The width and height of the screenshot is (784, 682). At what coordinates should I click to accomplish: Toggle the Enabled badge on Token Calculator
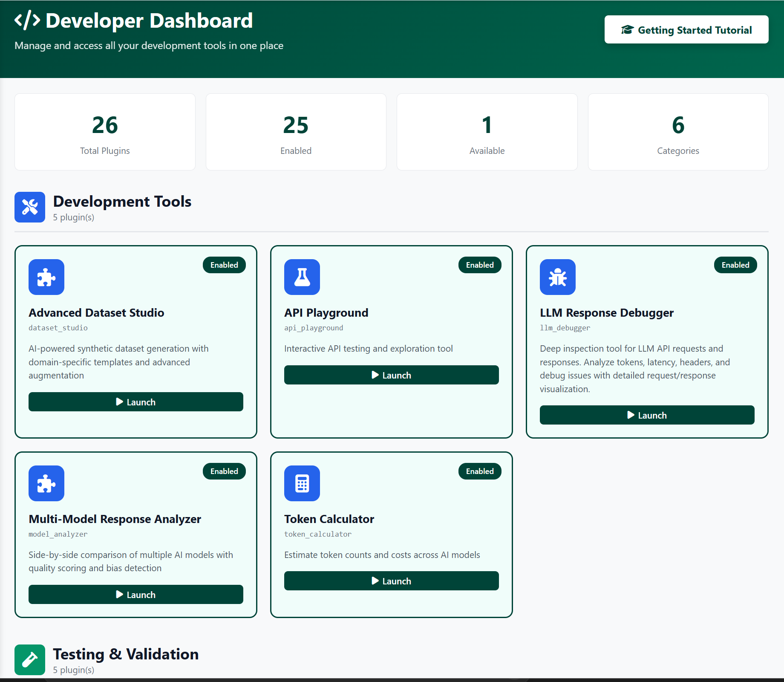pos(480,471)
